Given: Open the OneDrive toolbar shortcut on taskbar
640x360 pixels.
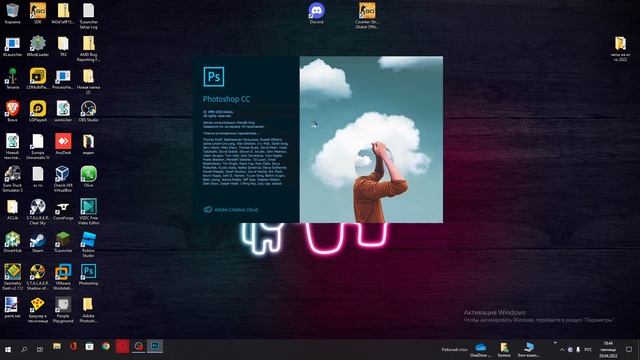Looking at the screenshot, I should click(x=480, y=350).
